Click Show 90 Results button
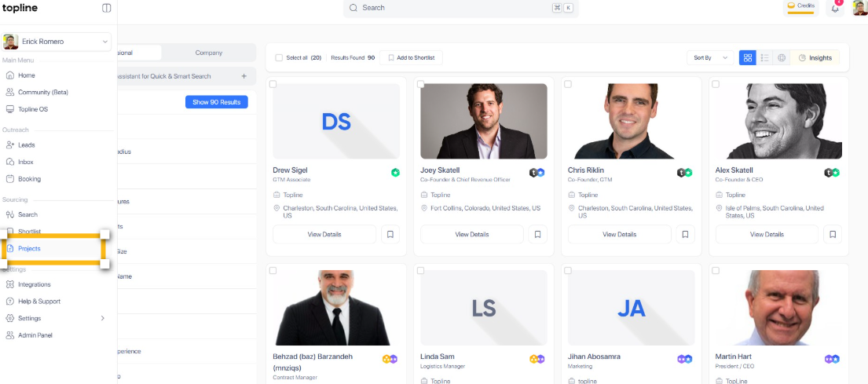This screenshot has width=868, height=384. coord(217,102)
